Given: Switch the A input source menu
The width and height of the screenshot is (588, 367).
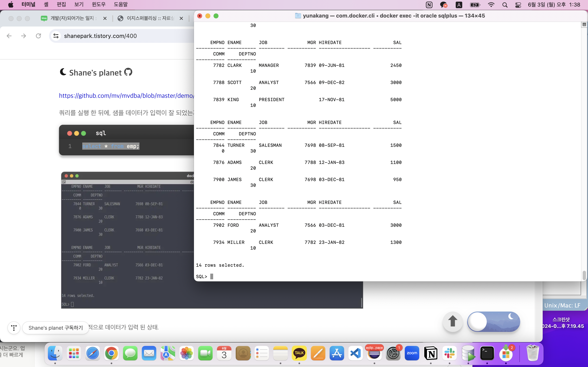Looking at the screenshot, I should click(x=459, y=5).
